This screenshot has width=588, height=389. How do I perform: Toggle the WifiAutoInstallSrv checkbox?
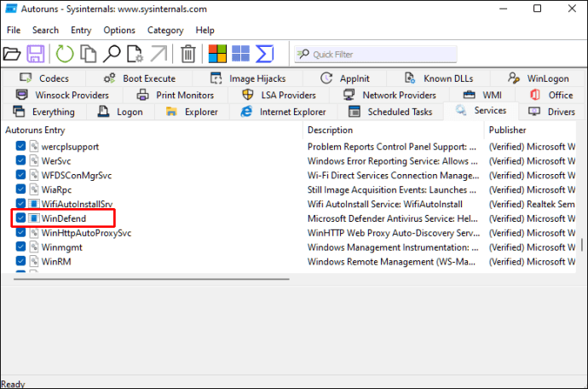point(21,204)
